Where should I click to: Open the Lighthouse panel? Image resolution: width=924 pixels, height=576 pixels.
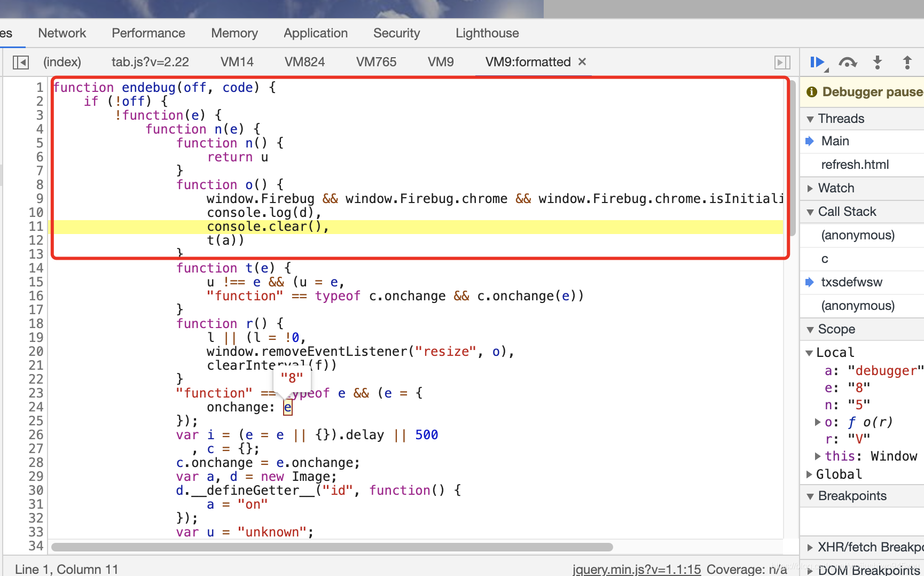coord(487,33)
